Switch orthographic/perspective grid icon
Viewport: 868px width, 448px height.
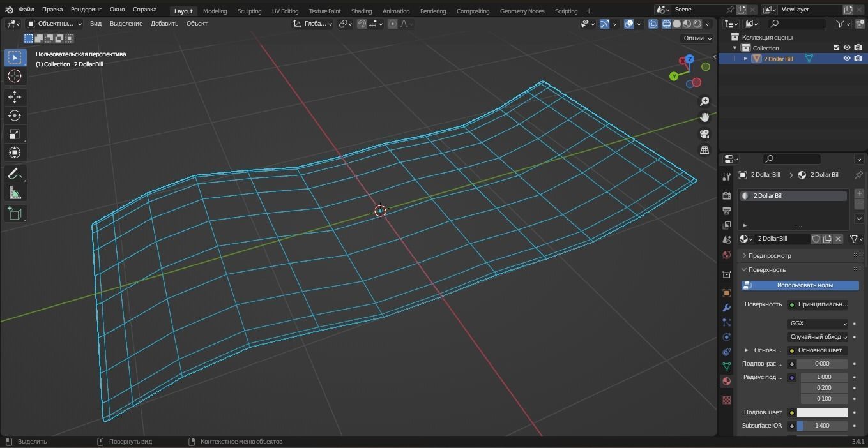[x=704, y=150]
